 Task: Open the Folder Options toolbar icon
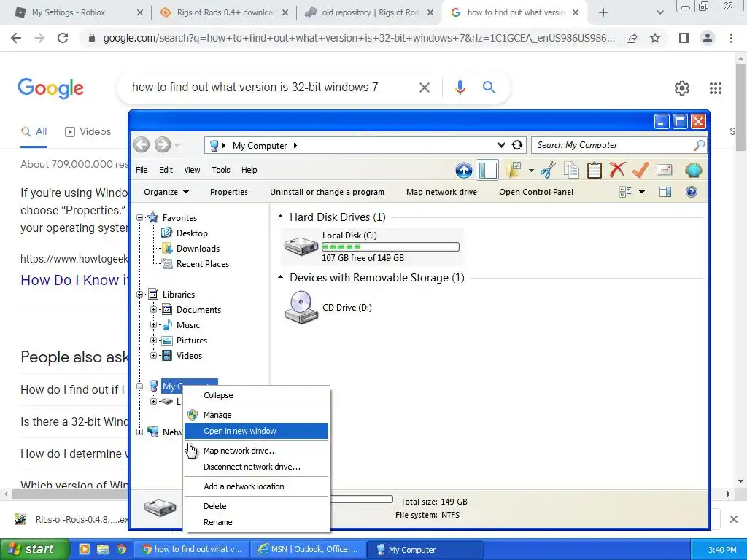514,170
